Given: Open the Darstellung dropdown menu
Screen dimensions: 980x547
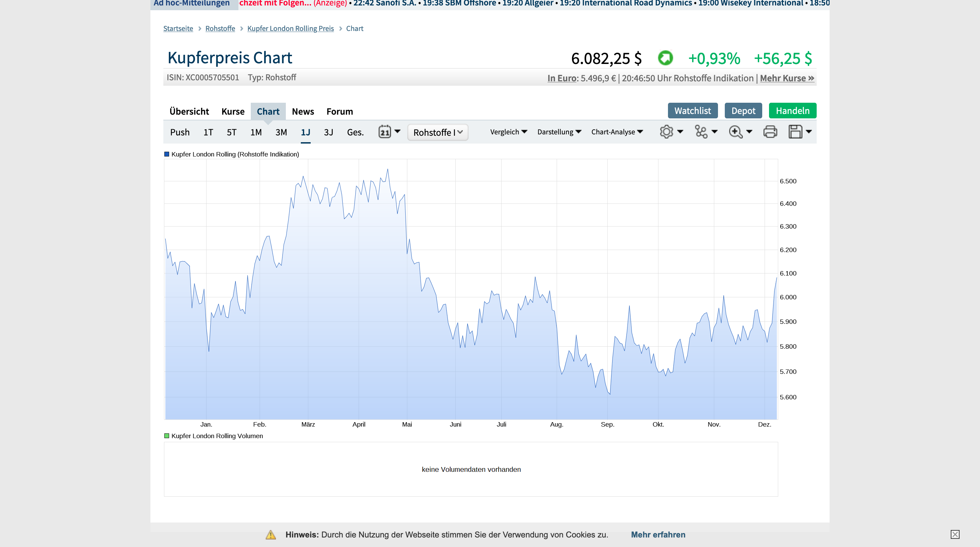Looking at the screenshot, I should 559,132.
